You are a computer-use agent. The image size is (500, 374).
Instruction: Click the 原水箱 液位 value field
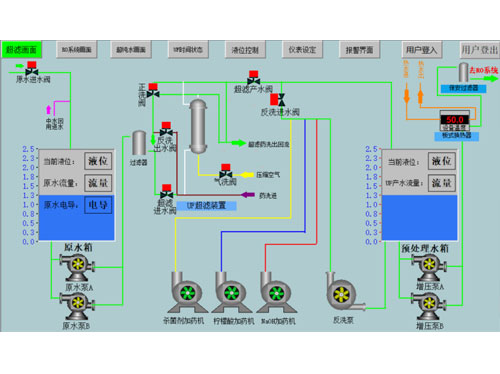tap(98, 161)
